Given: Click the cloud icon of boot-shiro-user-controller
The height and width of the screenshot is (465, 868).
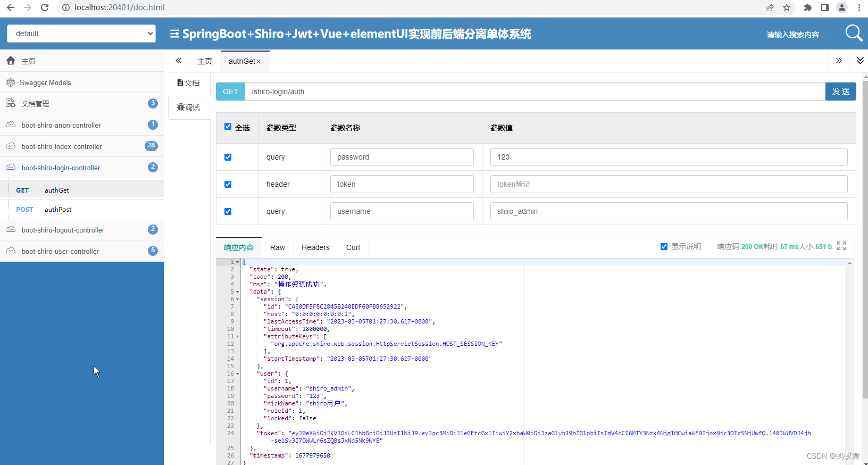Looking at the screenshot, I should click(11, 251).
